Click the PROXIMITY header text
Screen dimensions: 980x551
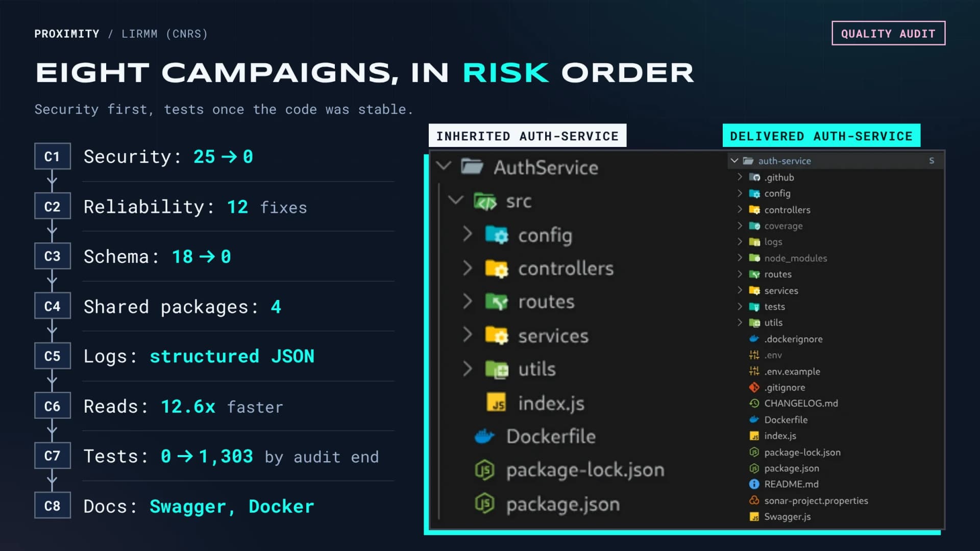(x=67, y=34)
